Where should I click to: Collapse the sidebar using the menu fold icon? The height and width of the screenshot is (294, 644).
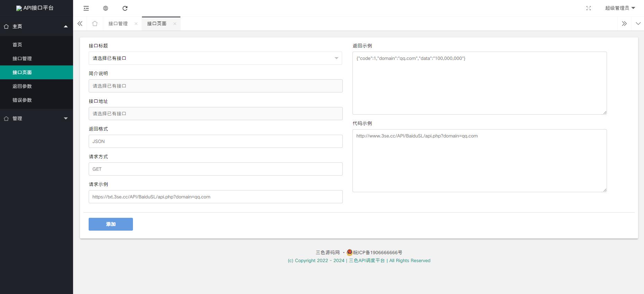point(86,8)
